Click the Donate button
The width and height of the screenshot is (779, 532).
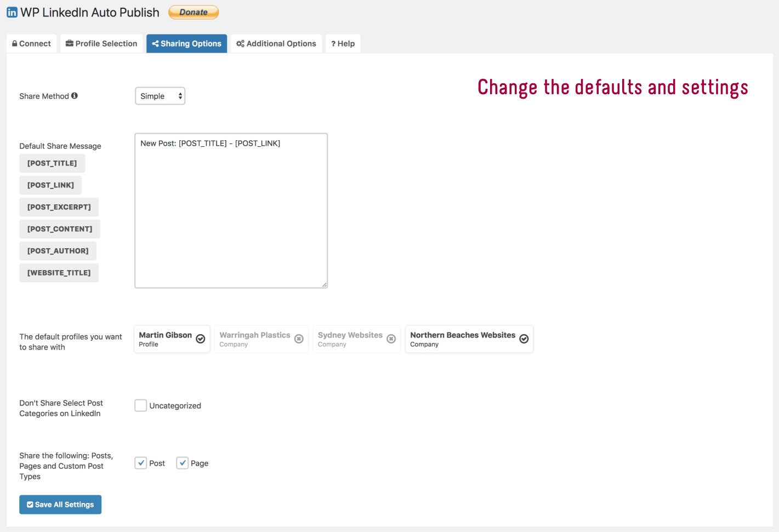193,12
